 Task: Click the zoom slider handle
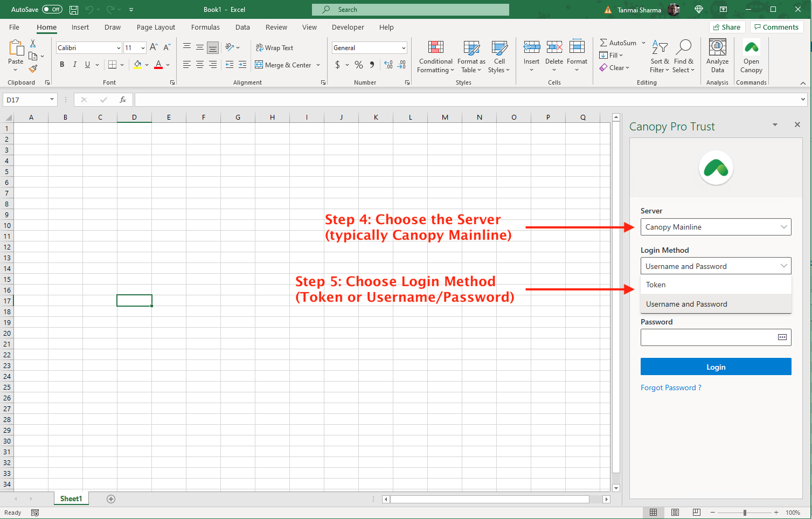pos(745,513)
